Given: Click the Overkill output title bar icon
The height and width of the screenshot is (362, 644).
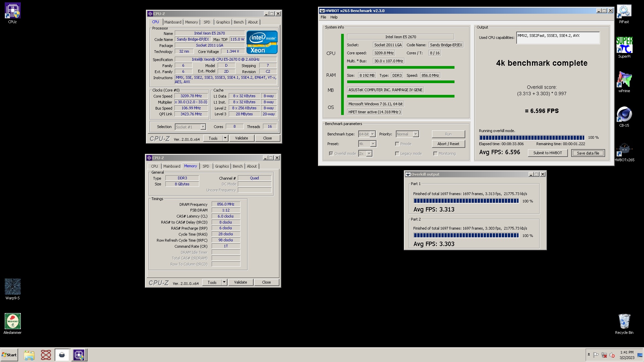Looking at the screenshot, I should [408, 174].
